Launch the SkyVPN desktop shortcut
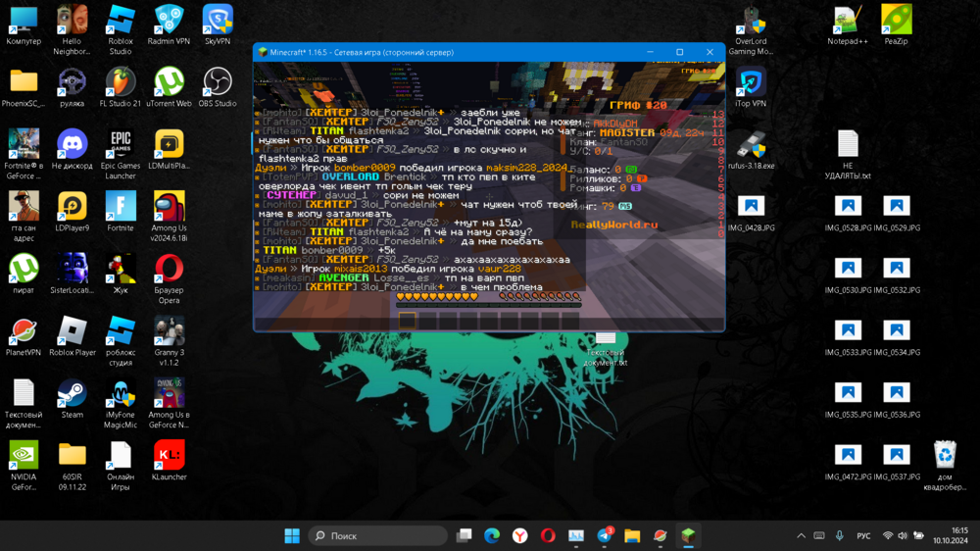Image resolution: width=980 pixels, height=551 pixels. (x=218, y=25)
